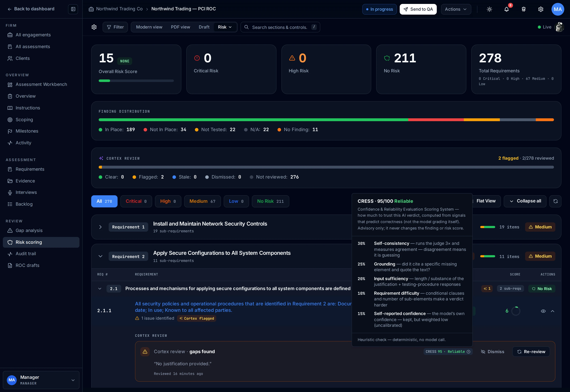
Task: Click Send to QA button
Action: click(418, 9)
